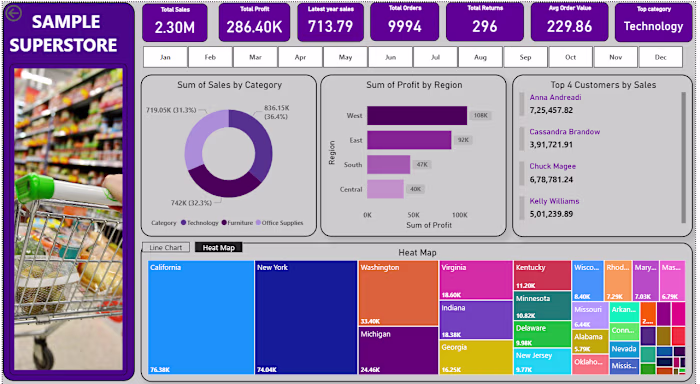Select customer Anna Andreadi
The height and width of the screenshot is (384, 700).
(555, 97)
